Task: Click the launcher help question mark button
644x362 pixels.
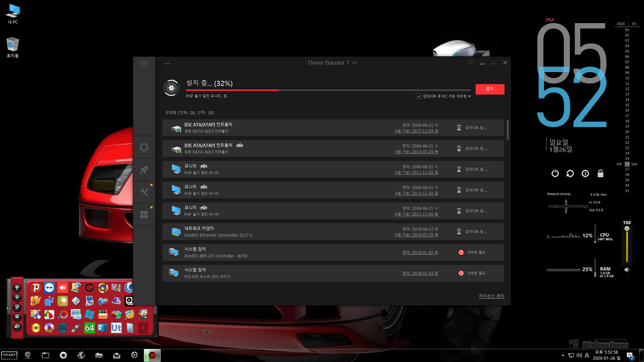Action: pos(17,288)
